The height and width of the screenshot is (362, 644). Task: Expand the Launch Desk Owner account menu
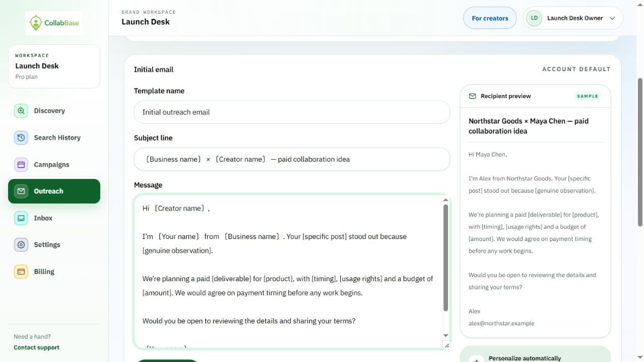(573, 18)
